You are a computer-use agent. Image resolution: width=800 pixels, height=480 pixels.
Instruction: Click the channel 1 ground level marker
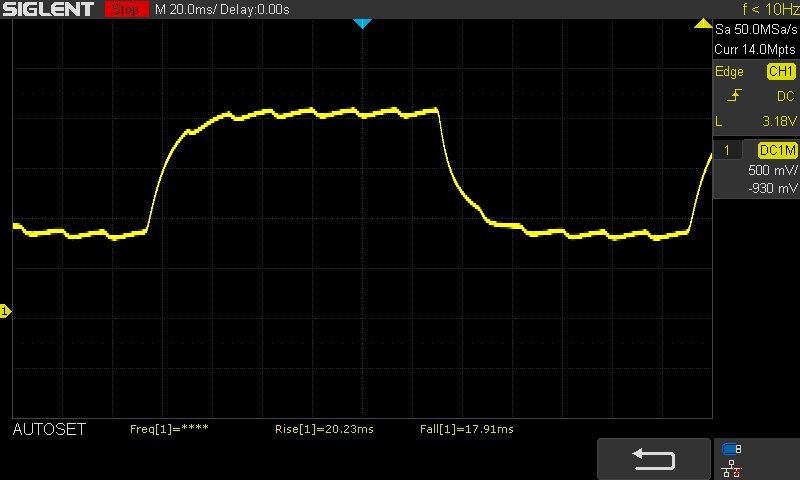pos(5,311)
